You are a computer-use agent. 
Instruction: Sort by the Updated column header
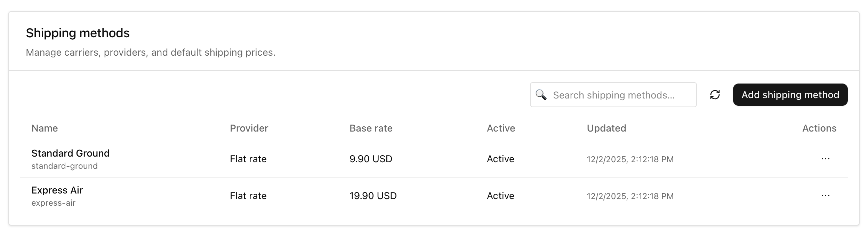[606, 128]
